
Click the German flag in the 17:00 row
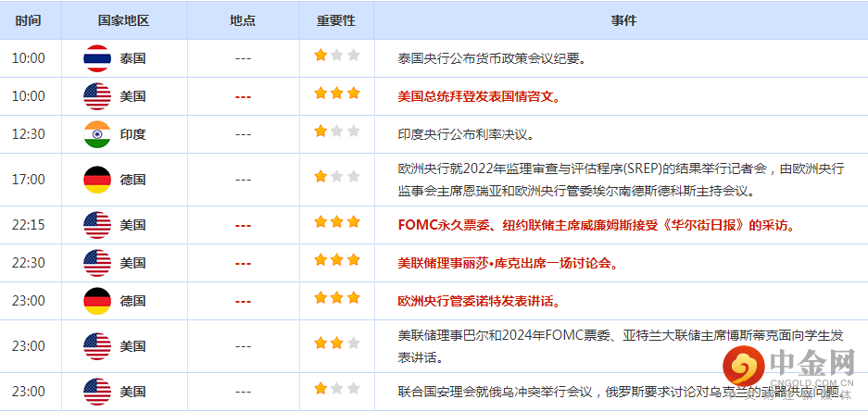pyautogui.click(x=97, y=179)
